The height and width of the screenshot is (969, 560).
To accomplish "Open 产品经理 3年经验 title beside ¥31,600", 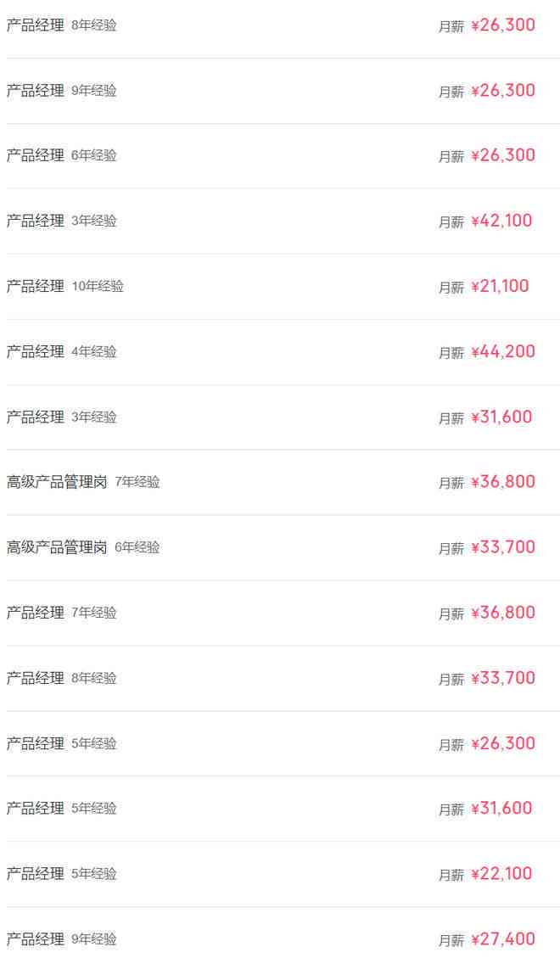I will click(x=62, y=417).
